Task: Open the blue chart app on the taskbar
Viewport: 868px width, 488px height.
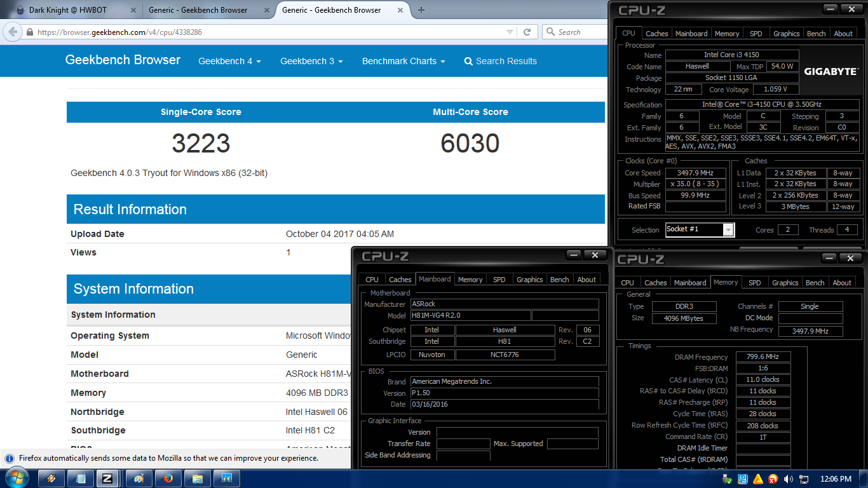Action: click(x=226, y=478)
